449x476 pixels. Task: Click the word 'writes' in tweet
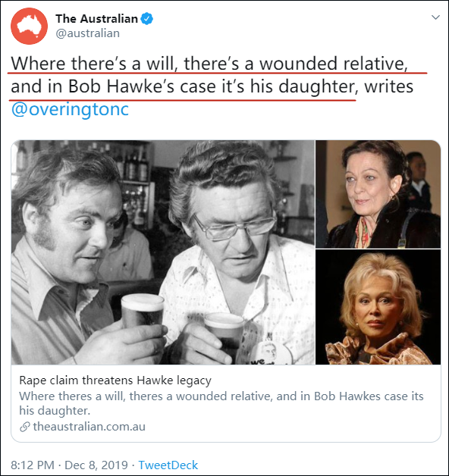pos(389,86)
